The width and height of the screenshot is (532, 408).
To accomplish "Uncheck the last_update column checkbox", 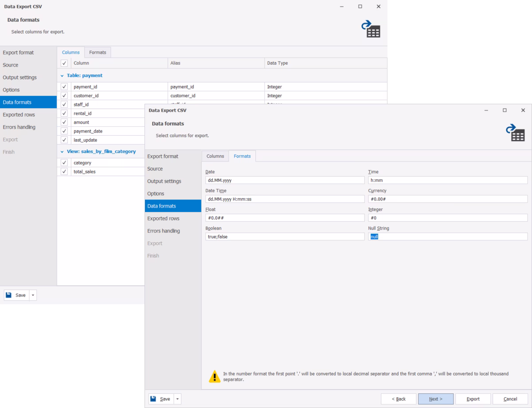I will pos(64,140).
